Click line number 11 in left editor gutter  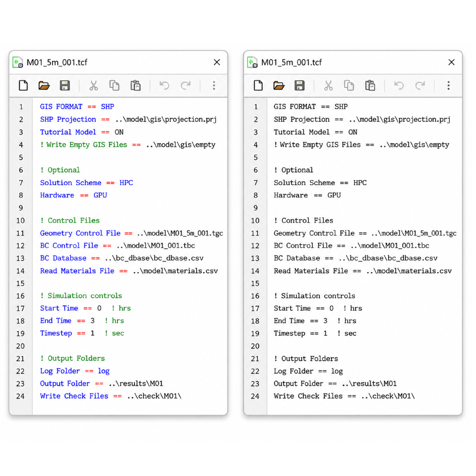tap(21, 233)
